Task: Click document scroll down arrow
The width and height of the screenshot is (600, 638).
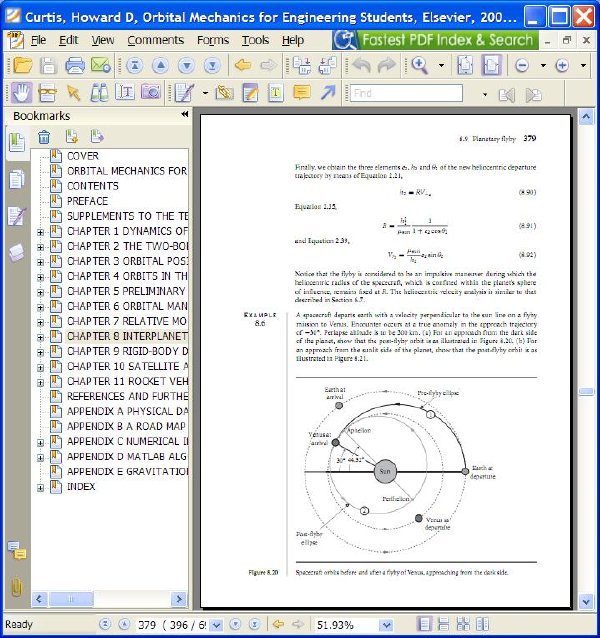Action: tap(586, 601)
